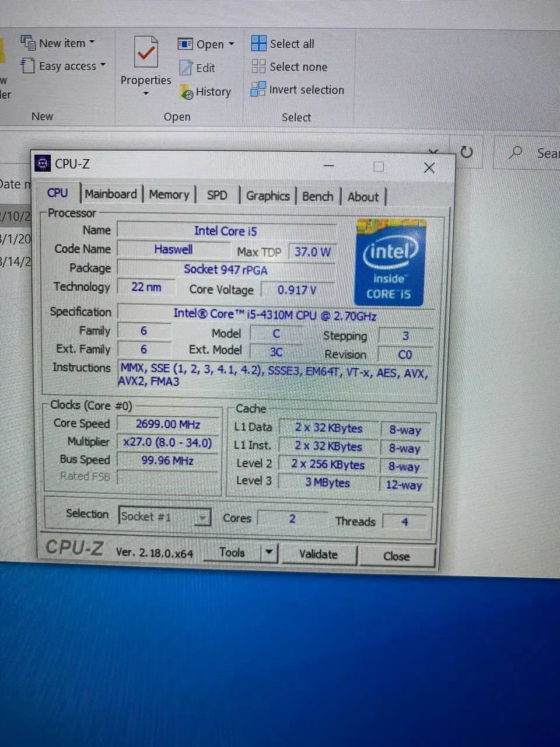
Task: Open the SPD tab
Action: (217, 195)
